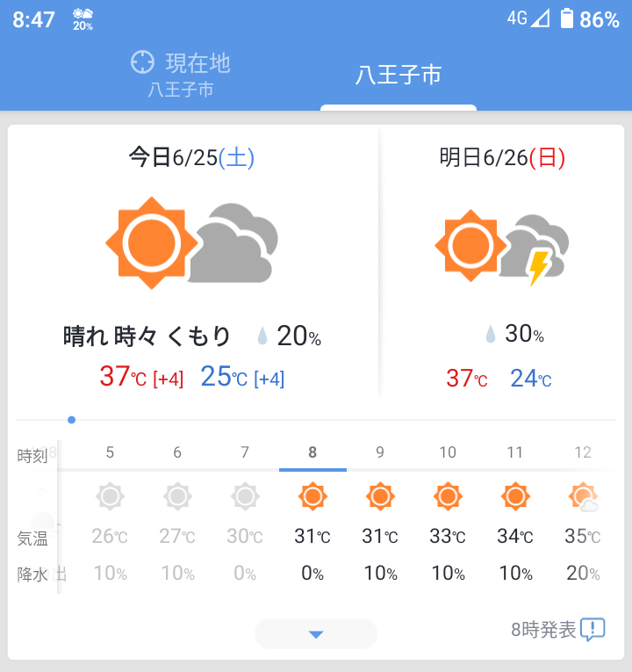Tap the blue timeline position dot
Viewport: 632px width, 672px height.
click(x=72, y=420)
